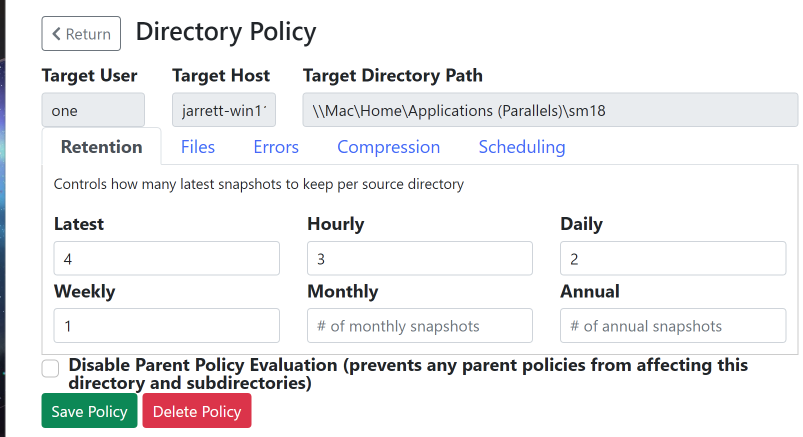Image resolution: width=803 pixels, height=437 pixels.
Task: Focus the Monthly snapshots input
Action: [x=420, y=326]
